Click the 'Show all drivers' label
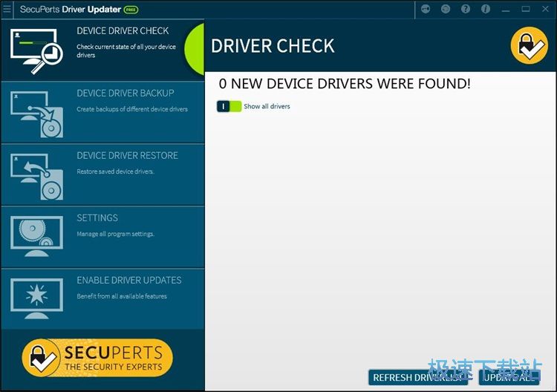This screenshot has width=557, height=392. pos(267,106)
